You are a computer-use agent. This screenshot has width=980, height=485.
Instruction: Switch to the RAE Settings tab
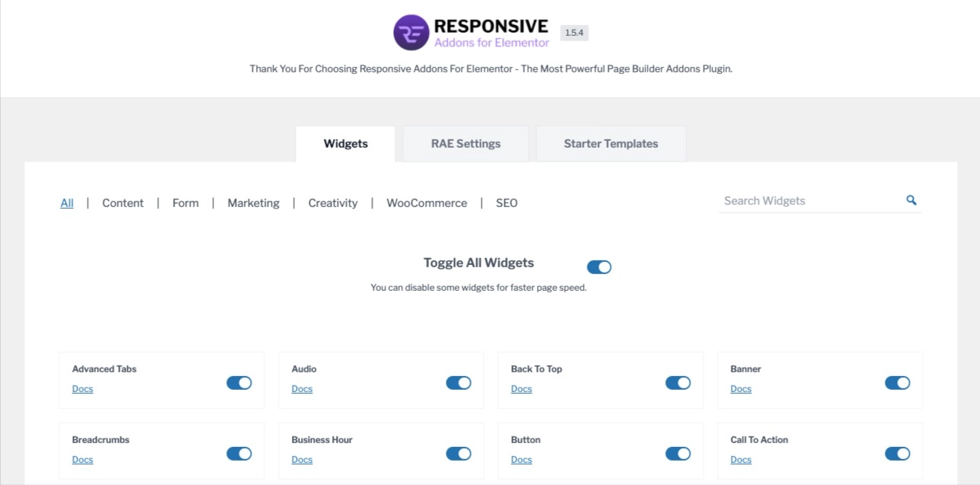pyautogui.click(x=466, y=144)
